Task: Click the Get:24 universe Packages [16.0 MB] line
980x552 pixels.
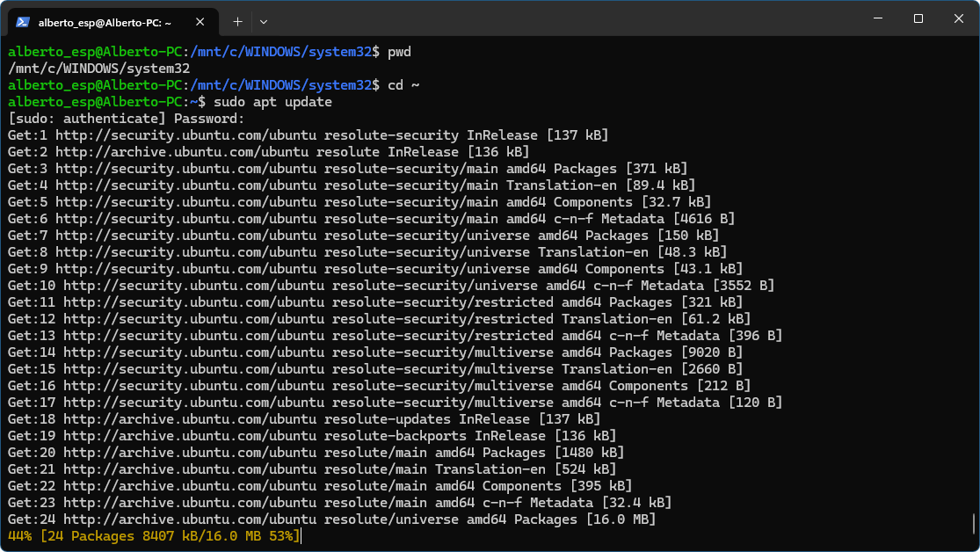Action: pos(332,519)
